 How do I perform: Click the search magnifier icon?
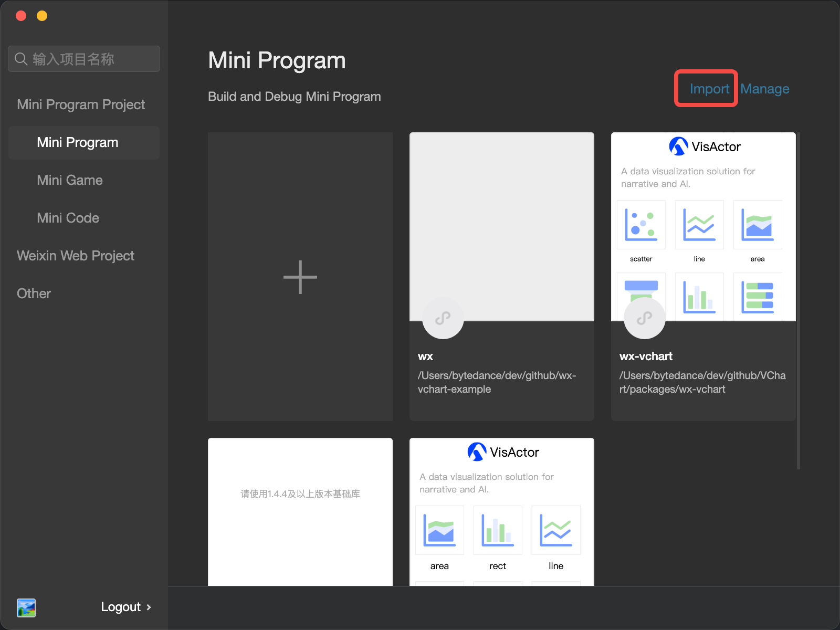click(x=21, y=59)
